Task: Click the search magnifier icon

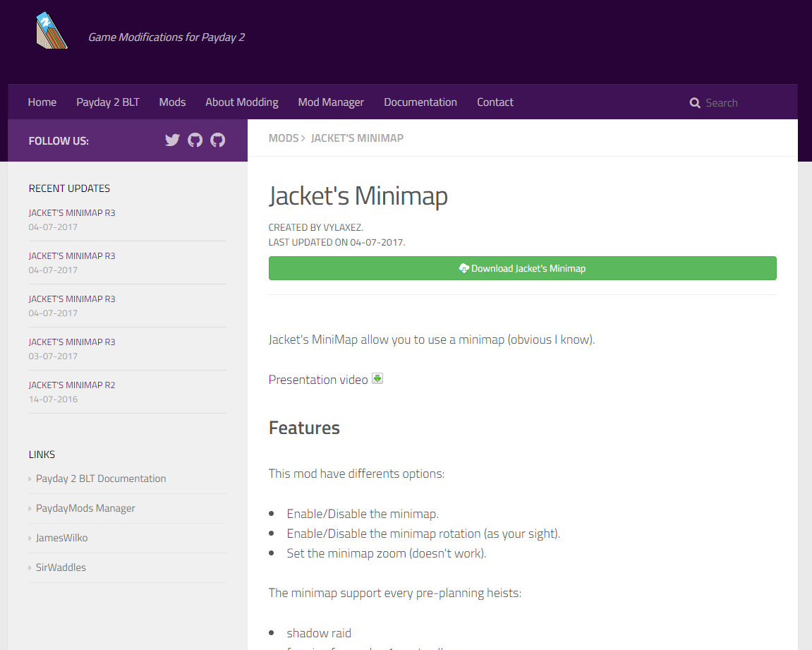Action: tap(695, 103)
